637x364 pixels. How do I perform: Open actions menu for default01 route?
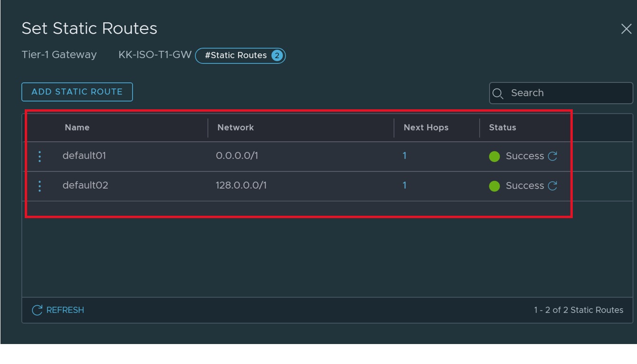coord(40,156)
